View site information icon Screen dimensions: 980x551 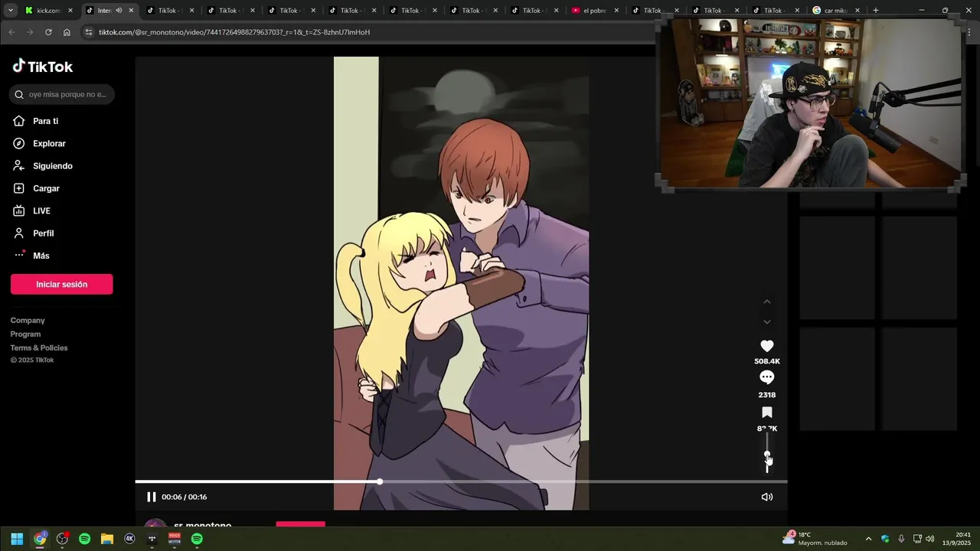coord(89,32)
